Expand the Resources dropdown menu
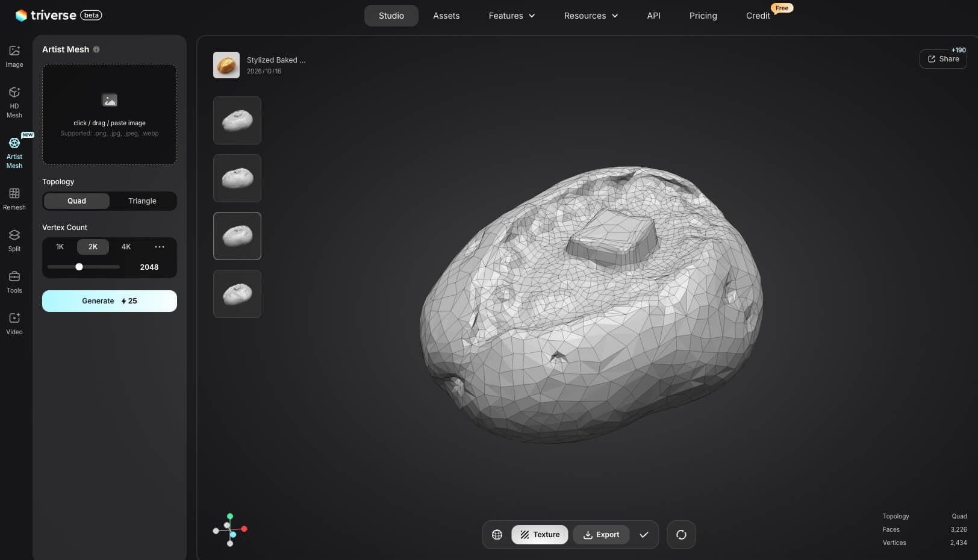Screen dimensions: 978x560 click(x=591, y=16)
